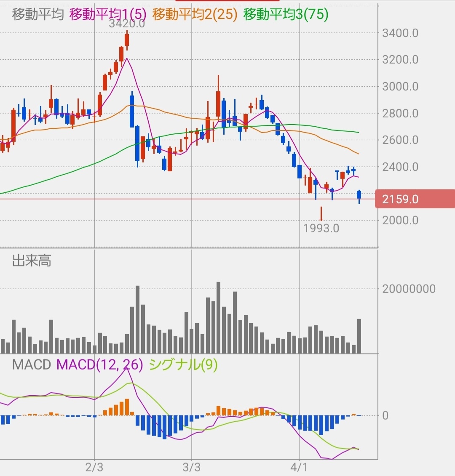Click the 3000.0 price axis label
This screenshot has height=476, width=455.
click(400, 87)
